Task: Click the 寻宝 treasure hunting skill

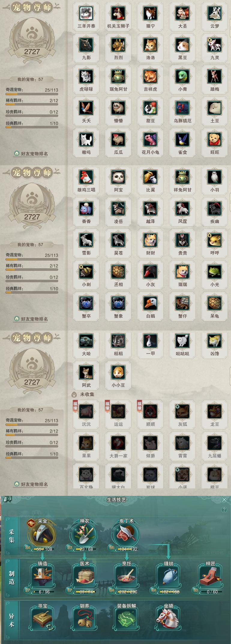Action: click(43, 618)
